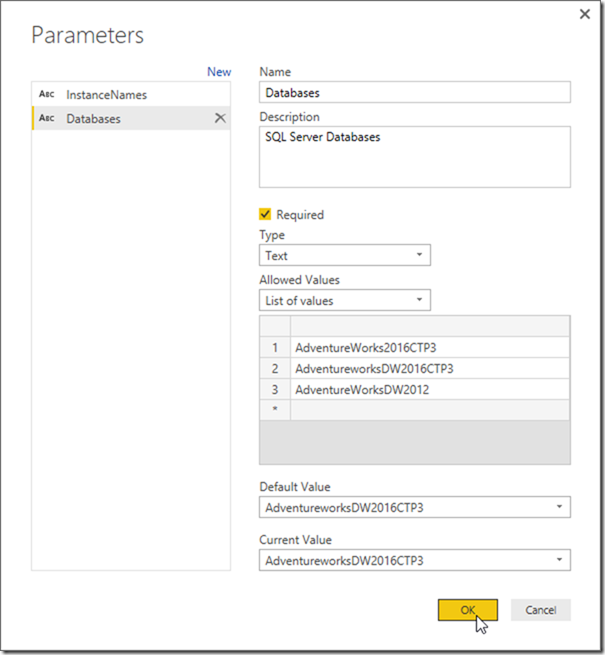Open the Current Value dropdown
This screenshot has width=605, height=655.
tap(414, 560)
